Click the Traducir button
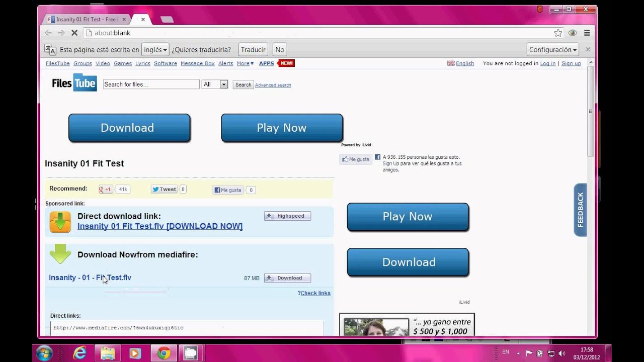 [253, 49]
